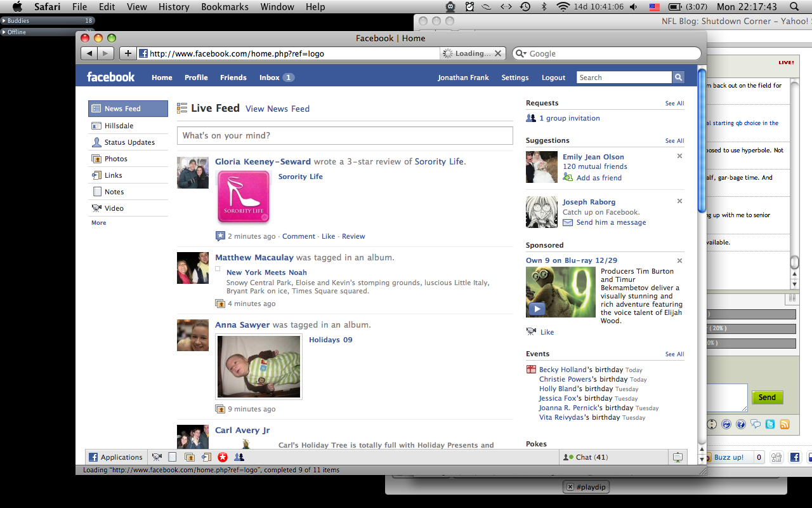Open the Notes bookmark icon in the Applications bar

pyautogui.click(x=173, y=457)
